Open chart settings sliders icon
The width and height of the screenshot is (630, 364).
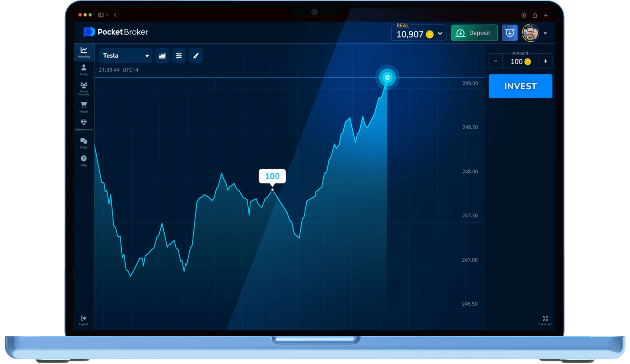pos(179,55)
